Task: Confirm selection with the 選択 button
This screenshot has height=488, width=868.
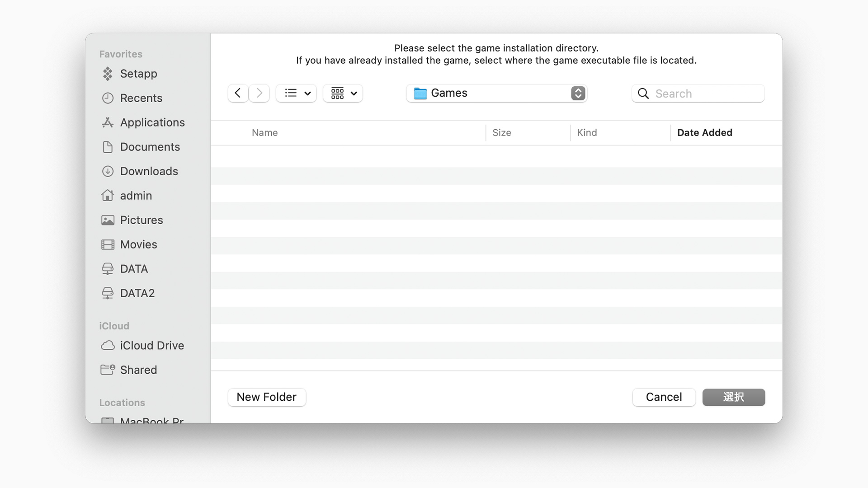Action: tap(733, 397)
